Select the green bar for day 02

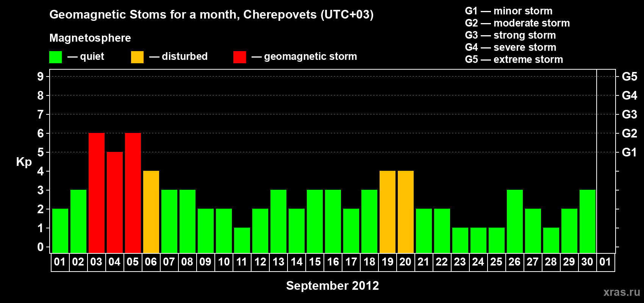pos(78,221)
